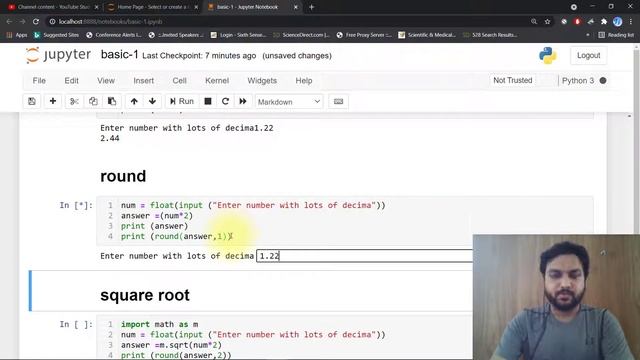Open the Insert menu
This screenshot has height=360, width=640.
(x=144, y=81)
